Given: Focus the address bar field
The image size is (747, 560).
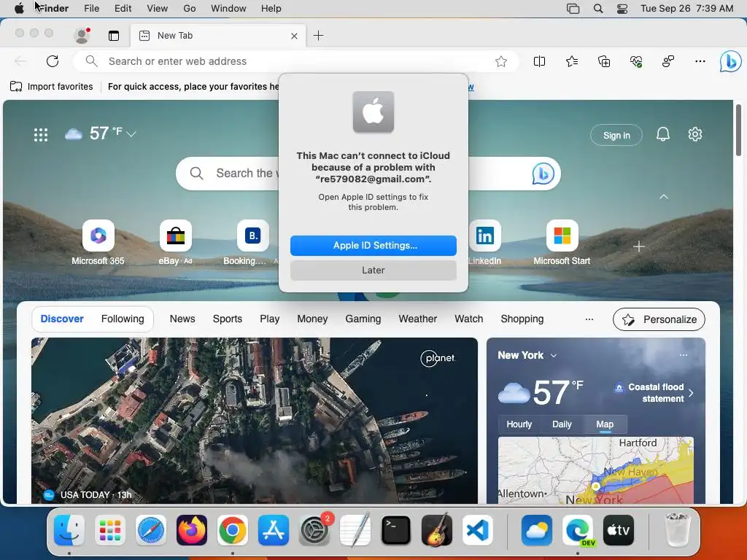Looking at the screenshot, I should point(295,61).
